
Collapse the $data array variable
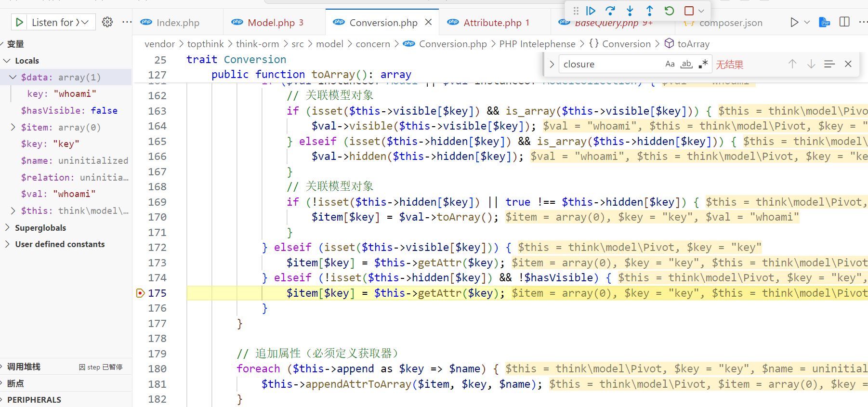click(13, 77)
